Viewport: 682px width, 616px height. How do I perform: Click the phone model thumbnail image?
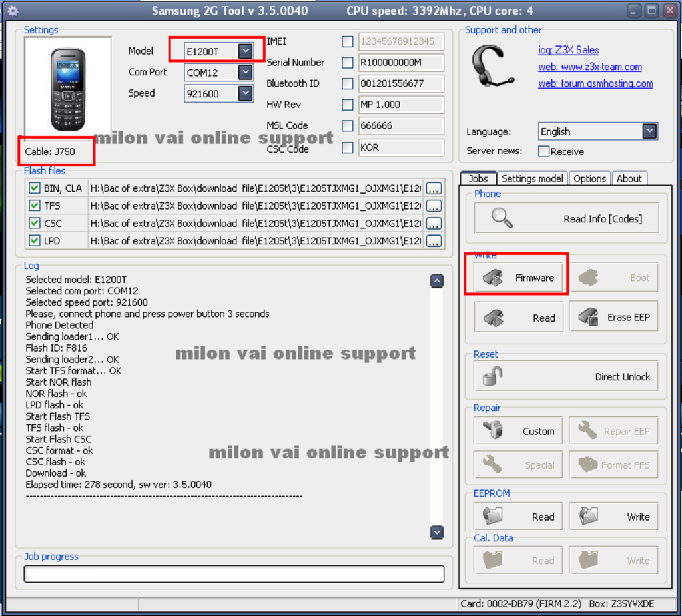click(68, 87)
